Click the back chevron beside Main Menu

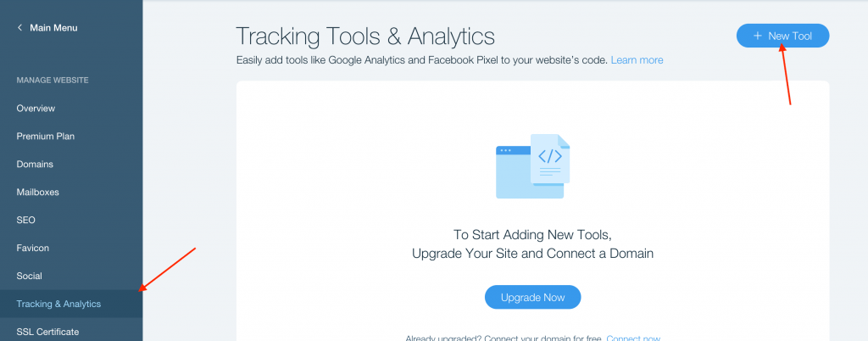(x=20, y=28)
